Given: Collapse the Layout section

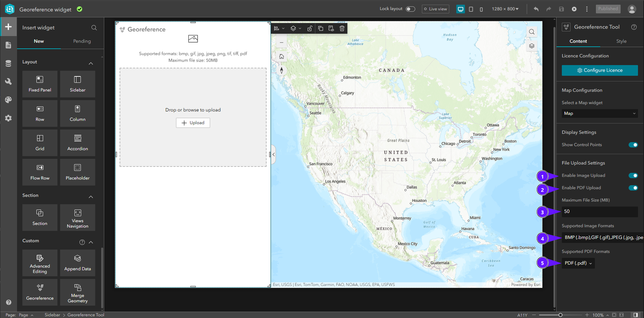Looking at the screenshot, I should 91,63.
